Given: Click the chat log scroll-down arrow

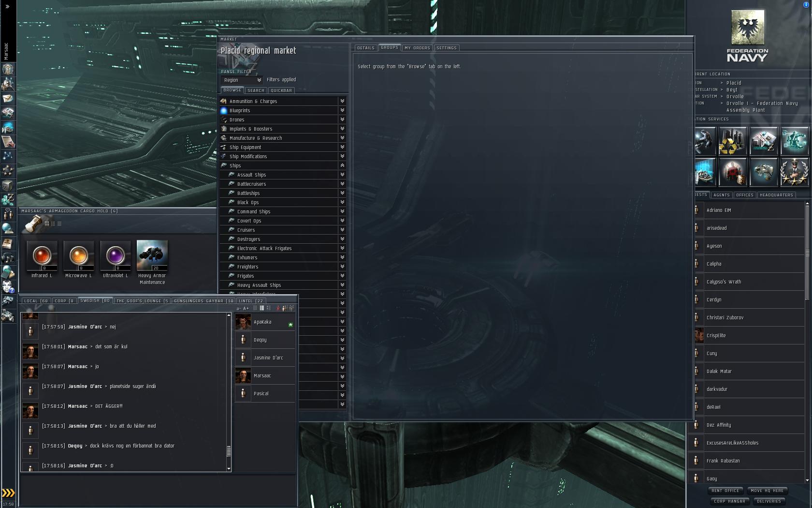Looking at the screenshot, I should coord(229,469).
